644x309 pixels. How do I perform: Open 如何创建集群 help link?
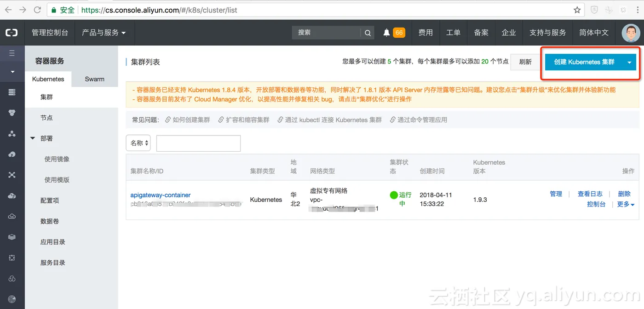188,120
